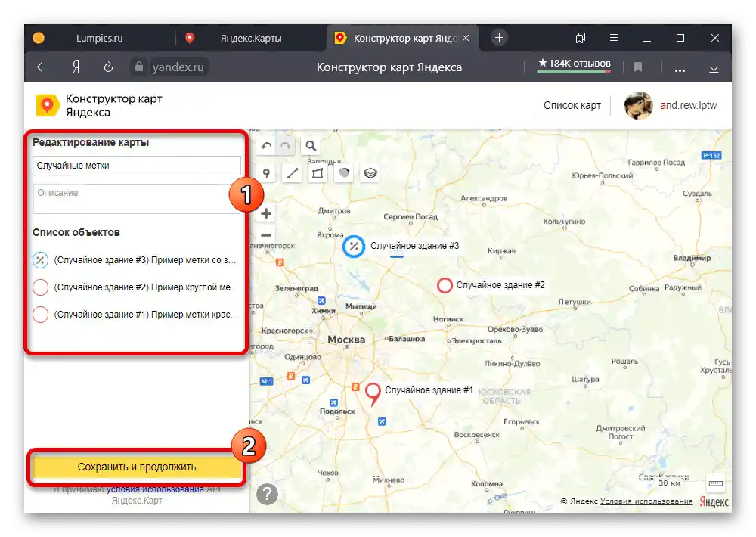Switch to Lumpics.ru tab
Image resolution: width=756 pixels, height=537 pixels.
coord(99,38)
